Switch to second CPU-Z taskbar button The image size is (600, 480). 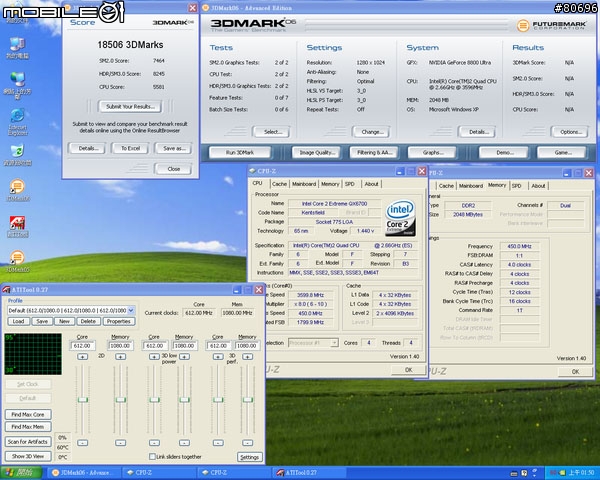coord(235,473)
